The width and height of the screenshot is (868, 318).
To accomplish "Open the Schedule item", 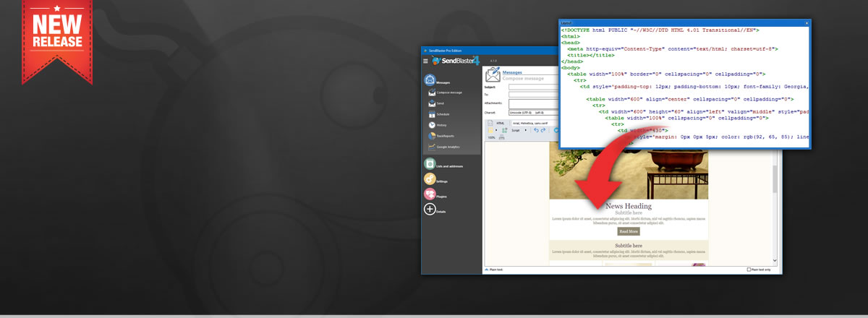I will (441, 114).
